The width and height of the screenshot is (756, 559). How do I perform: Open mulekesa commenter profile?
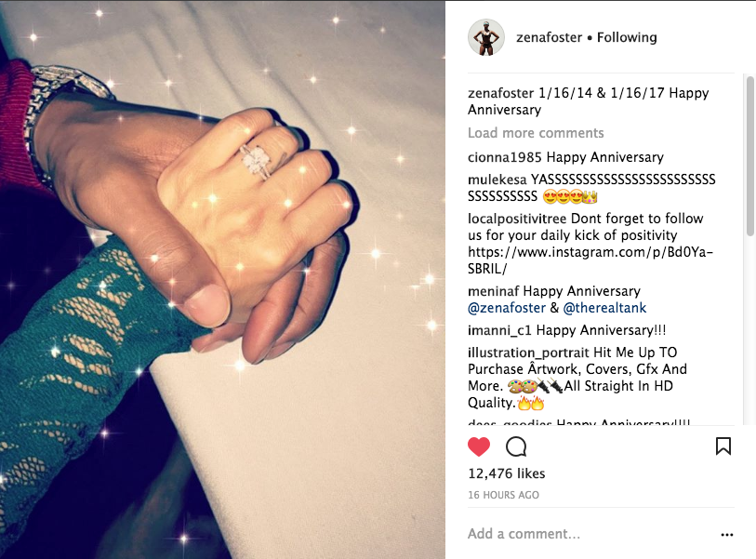click(x=497, y=180)
